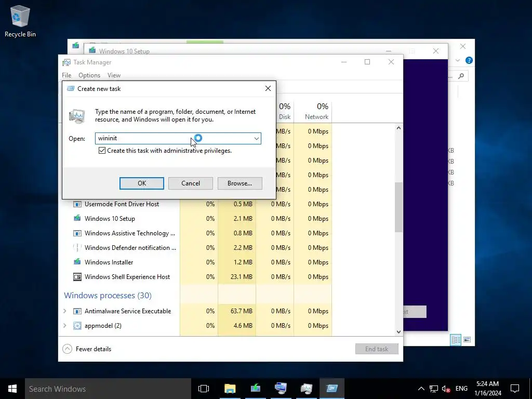Click the process list scrollbar down arrow
Viewport: 532px width, 399px height.
pos(398,332)
